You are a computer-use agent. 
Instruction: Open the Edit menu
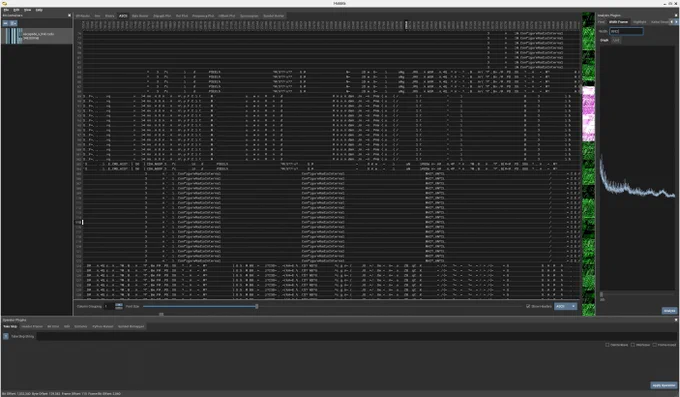coord(16,10)
